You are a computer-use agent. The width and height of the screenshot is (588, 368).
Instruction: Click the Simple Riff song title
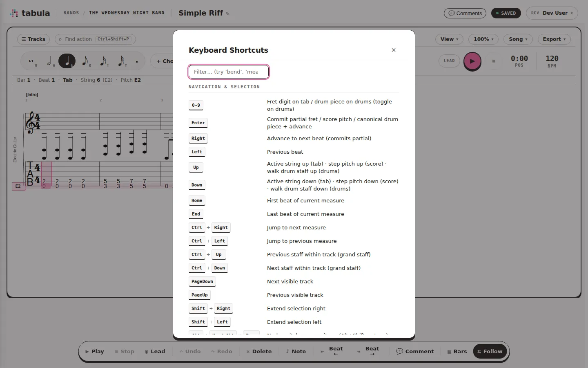200,13
